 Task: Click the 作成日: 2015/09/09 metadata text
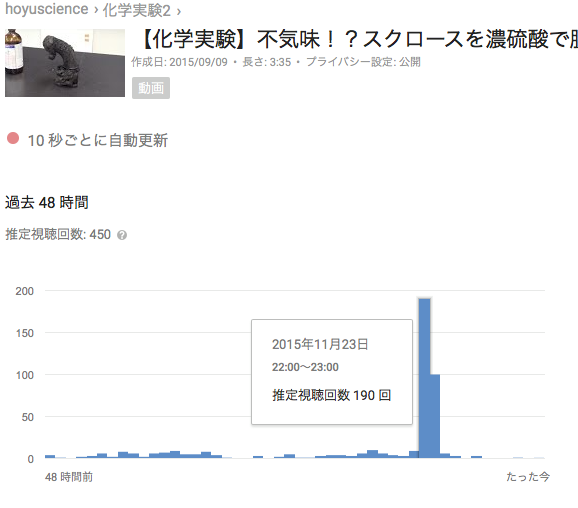[180, 62]
